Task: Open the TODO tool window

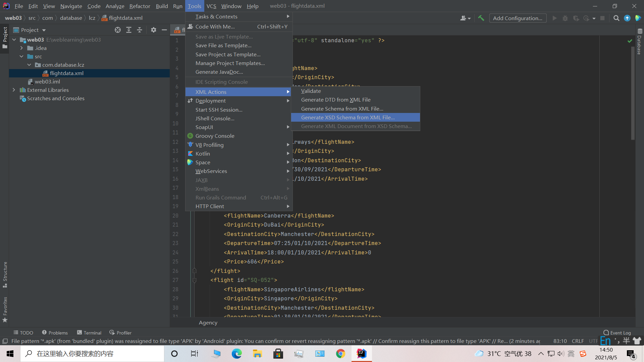Action: pos(23,333)
